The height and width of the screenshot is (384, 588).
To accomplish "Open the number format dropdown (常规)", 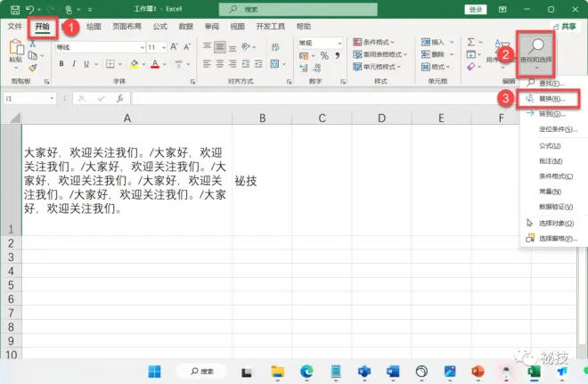I will pyautogui.click(x=339, y=43).
